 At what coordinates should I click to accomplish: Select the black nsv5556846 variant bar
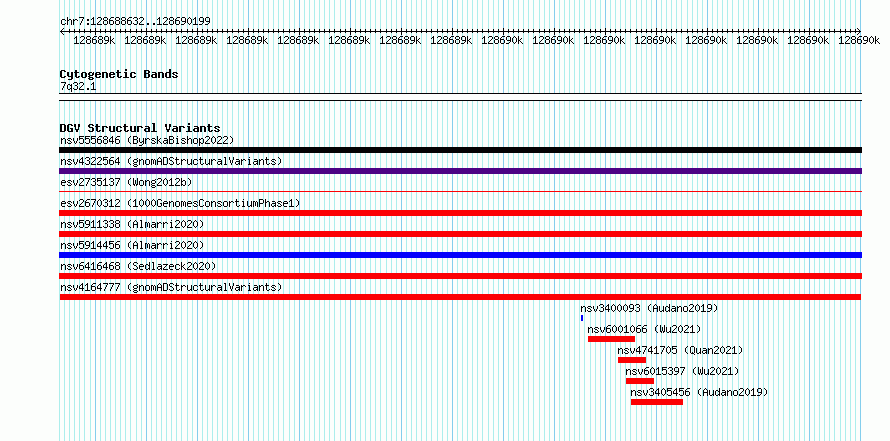[460, 150]
